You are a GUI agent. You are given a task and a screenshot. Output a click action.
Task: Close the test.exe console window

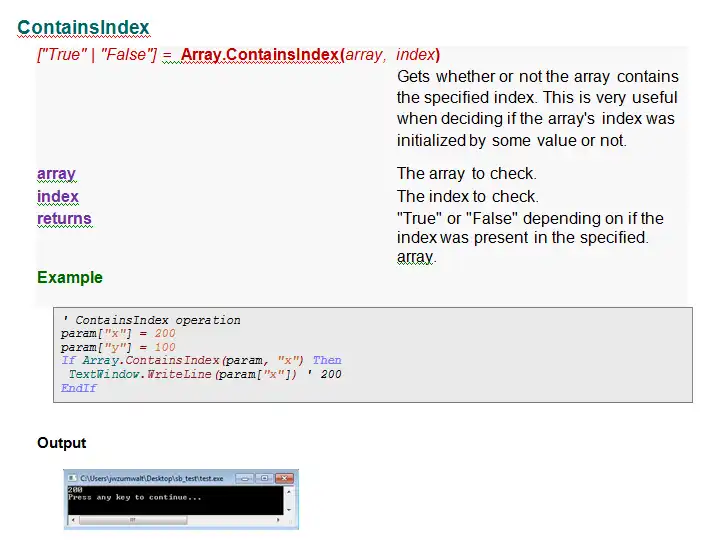tap(284, 478)
